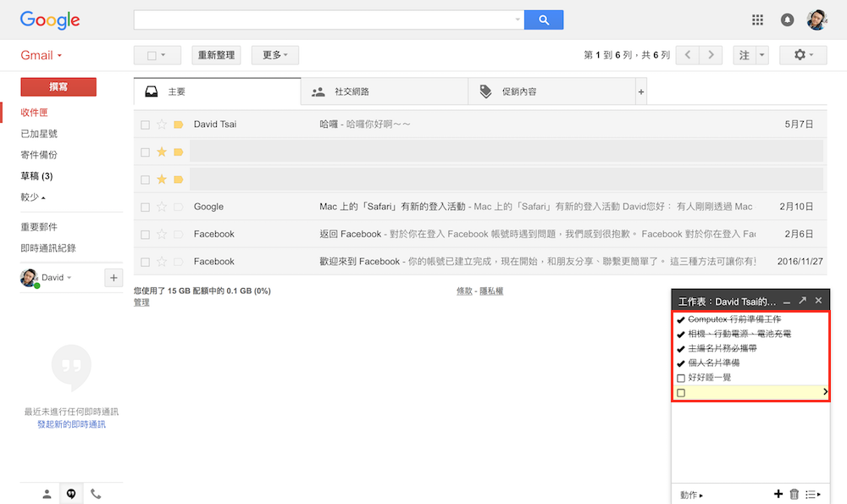The width and height of the screenshot is (847, 504).
Task: Pop out the tasks panel arrow icon
Action: [802, 301]
